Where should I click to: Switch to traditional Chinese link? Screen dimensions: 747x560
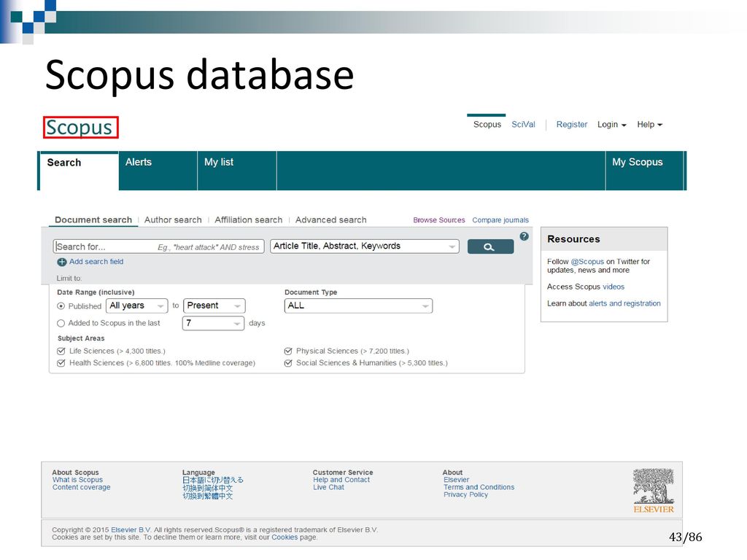click(208, 496)
